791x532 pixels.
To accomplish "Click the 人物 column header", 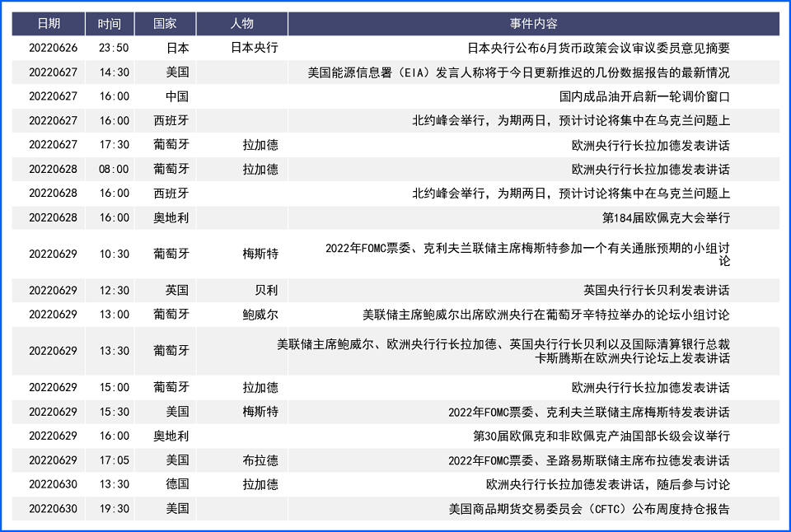I will (x=241, y=24).
